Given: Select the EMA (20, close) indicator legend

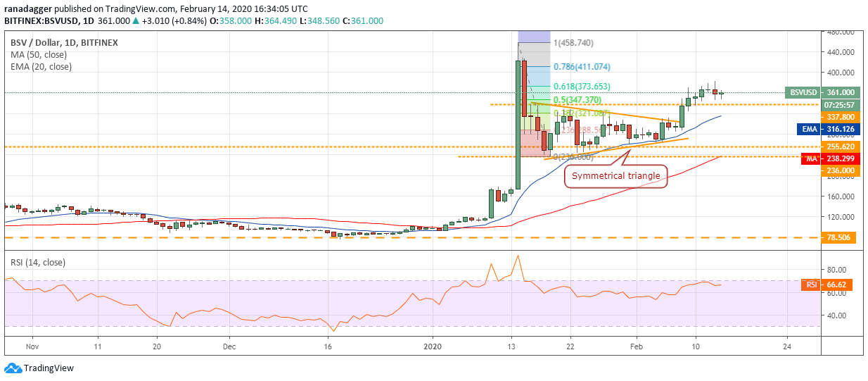Looking at the screenshot, I should click(x=41, y=67).
